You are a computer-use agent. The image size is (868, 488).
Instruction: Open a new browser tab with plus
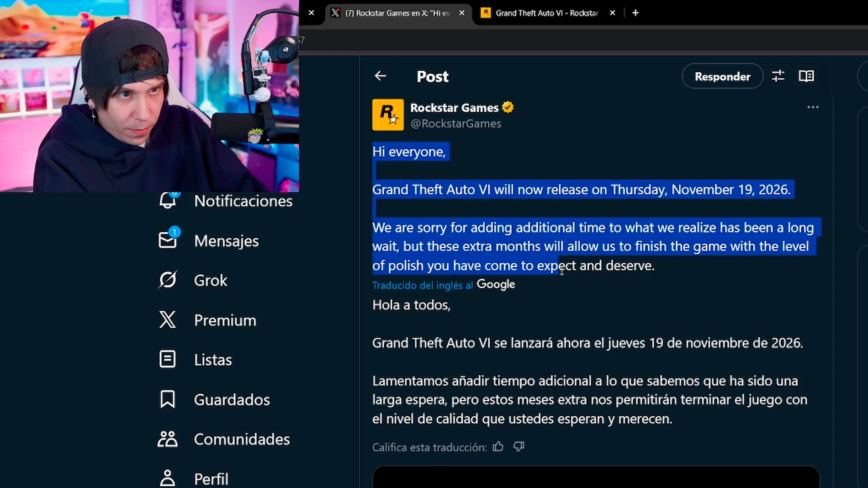pos(635,13)
